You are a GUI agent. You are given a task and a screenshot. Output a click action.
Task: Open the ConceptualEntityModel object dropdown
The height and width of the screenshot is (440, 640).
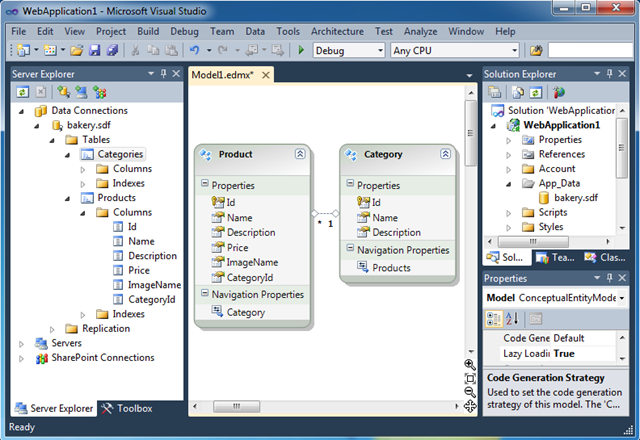(622, 298)
